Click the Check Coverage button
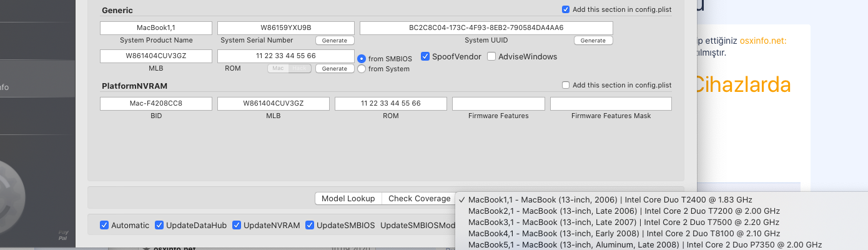868x250 pixels. (419, 198)
